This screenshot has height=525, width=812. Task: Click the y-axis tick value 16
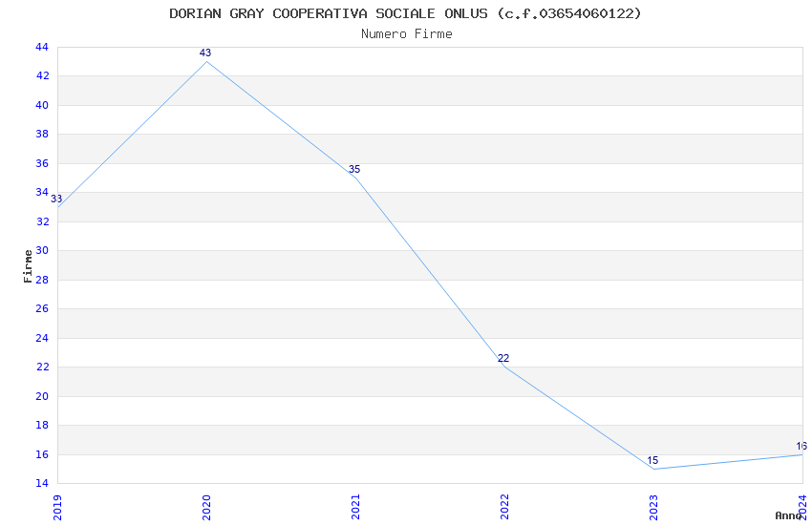(42, 454)
